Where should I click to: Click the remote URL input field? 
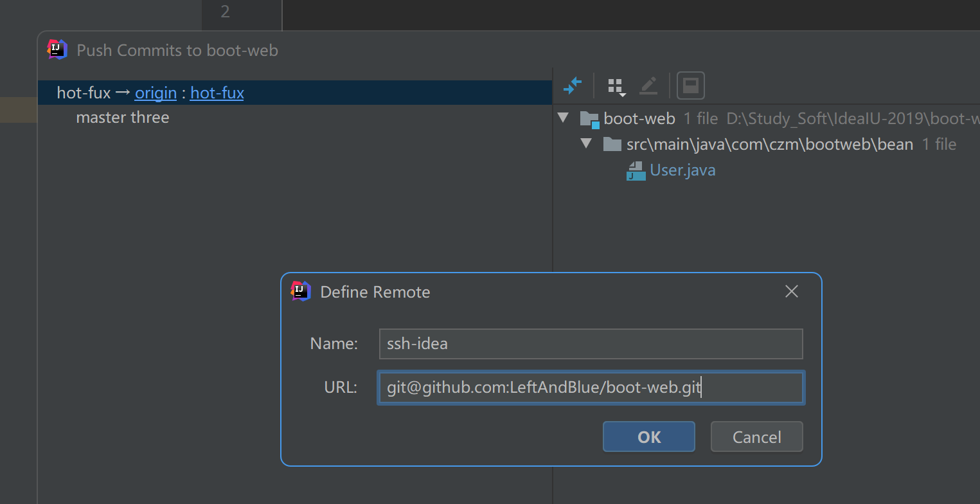coord(591,388)
